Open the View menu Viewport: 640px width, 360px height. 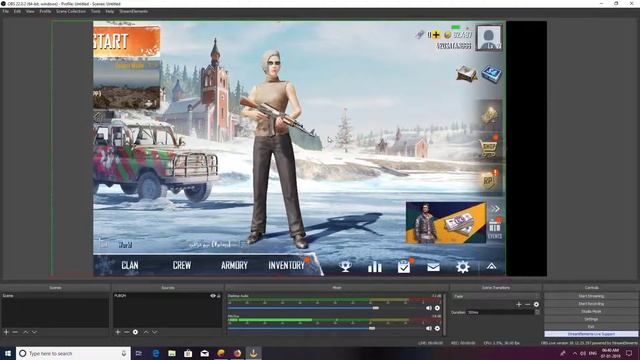click(x=30, y=11)
